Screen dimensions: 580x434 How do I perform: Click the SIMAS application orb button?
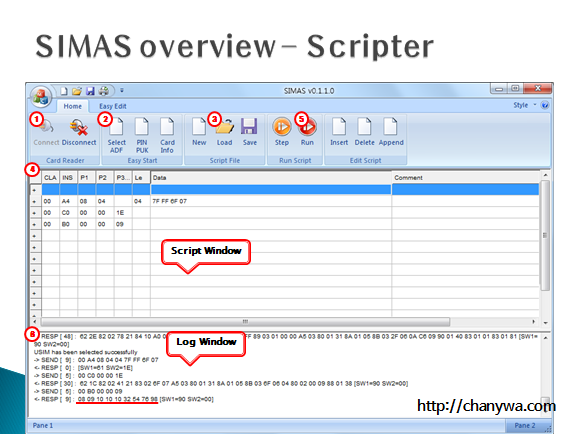pyautogui.click(x=41, y=97)
